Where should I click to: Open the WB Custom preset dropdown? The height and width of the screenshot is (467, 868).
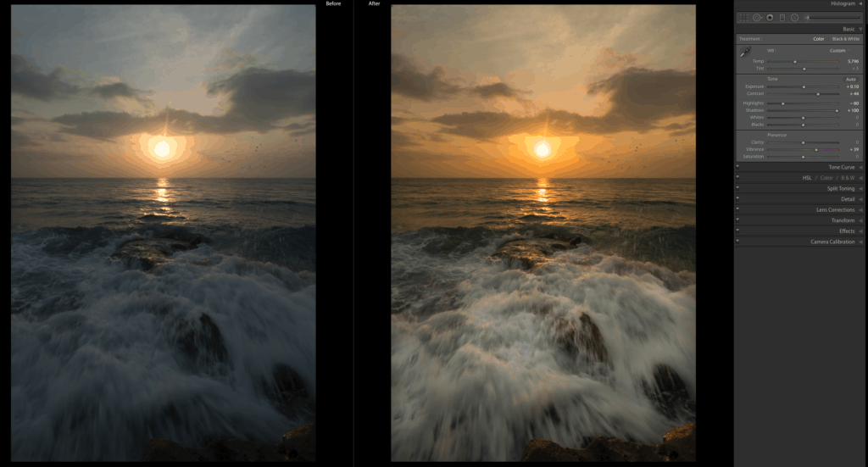tap(837, 50)
